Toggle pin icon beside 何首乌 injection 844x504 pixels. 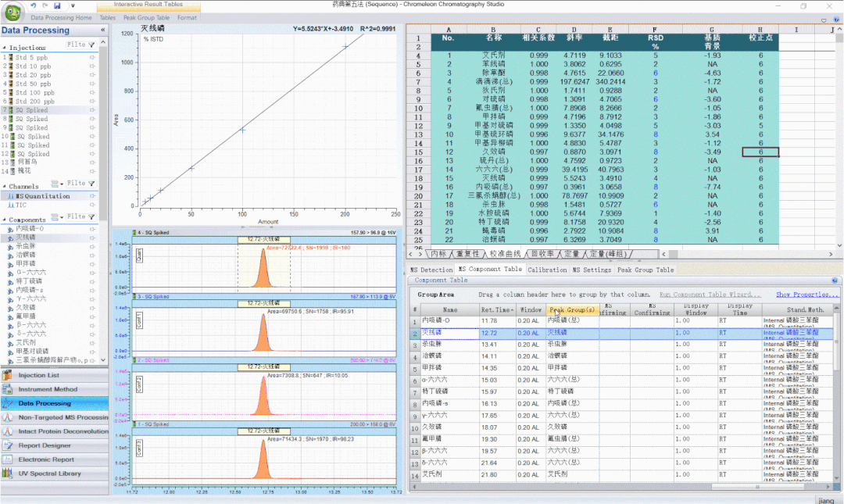click(x=93, y=162)
